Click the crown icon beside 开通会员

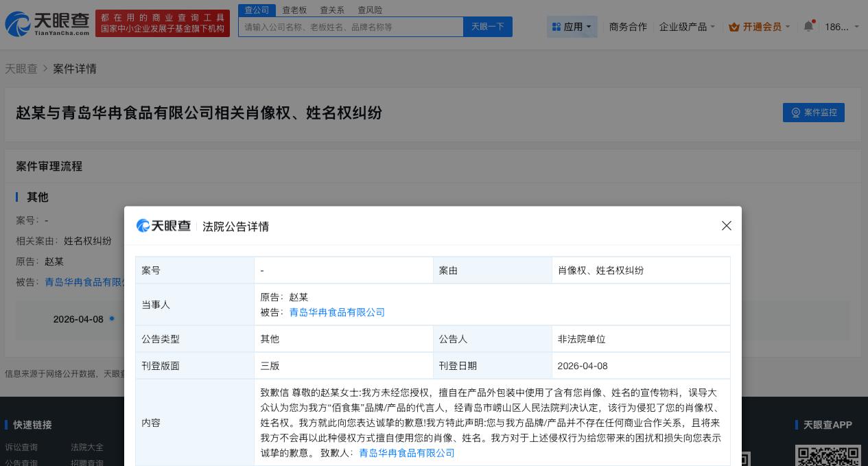[x=734, y=27]
